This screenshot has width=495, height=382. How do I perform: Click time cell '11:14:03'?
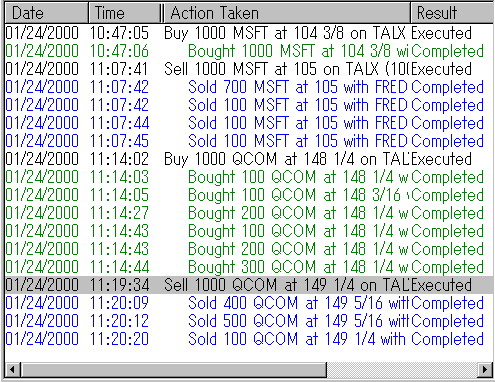[x=119, y=177]
